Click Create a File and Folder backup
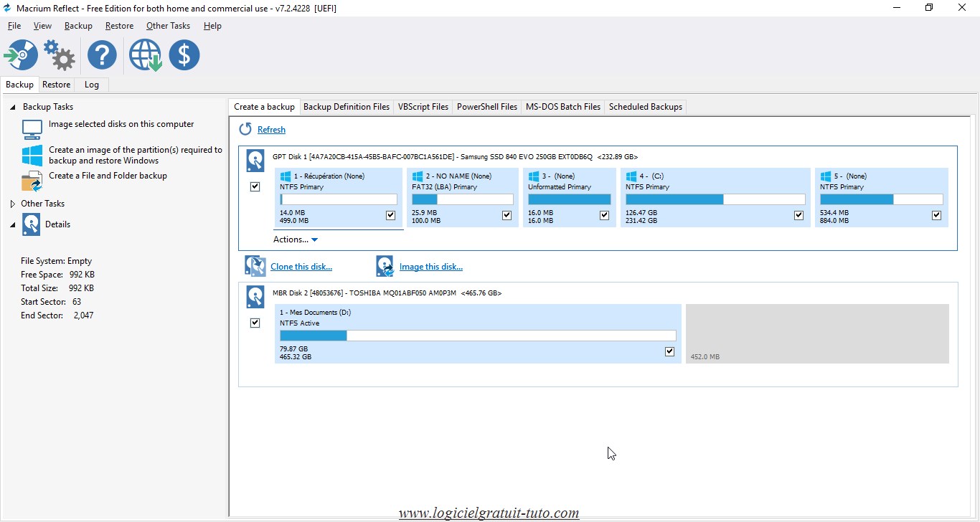Image resolution: width=980 pixels, height=522 pixels. click(x=108, y=176)
